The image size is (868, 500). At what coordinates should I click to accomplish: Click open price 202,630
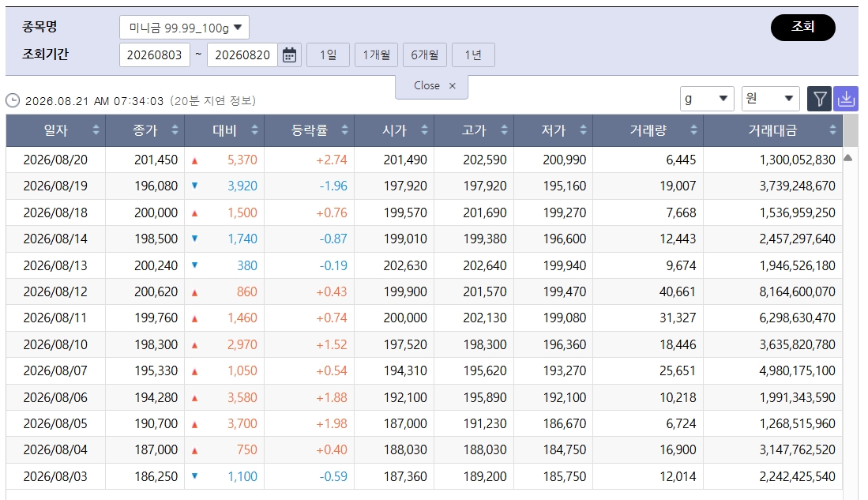coord(405,265)
